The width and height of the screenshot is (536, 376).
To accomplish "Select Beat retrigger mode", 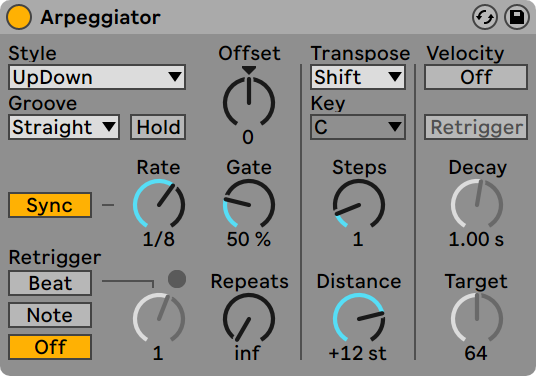I will [x=50, y=283].
